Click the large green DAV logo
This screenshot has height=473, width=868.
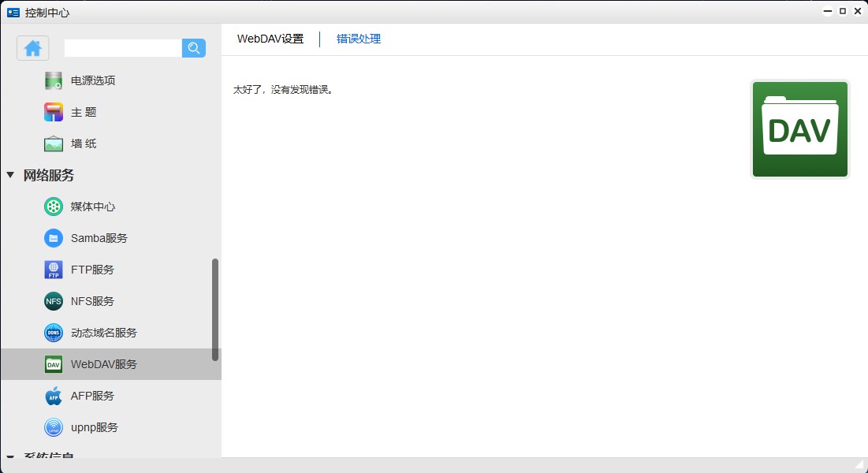[799, 129]
